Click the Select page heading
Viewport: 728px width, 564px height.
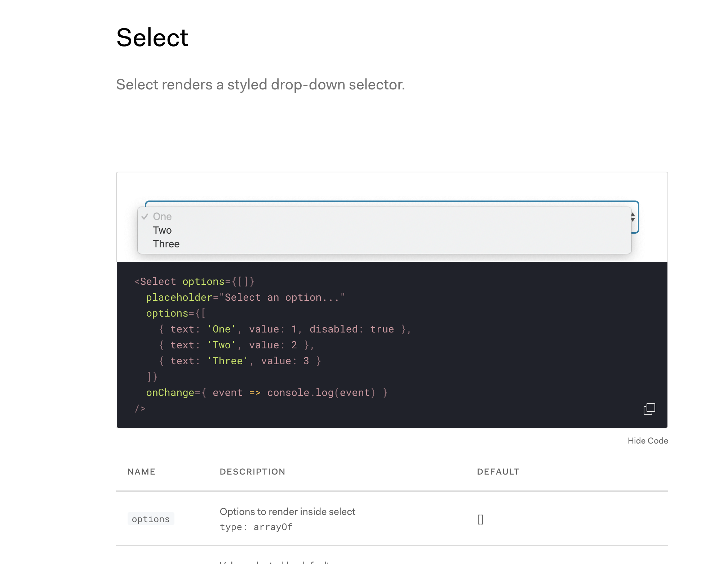[152, 36]
